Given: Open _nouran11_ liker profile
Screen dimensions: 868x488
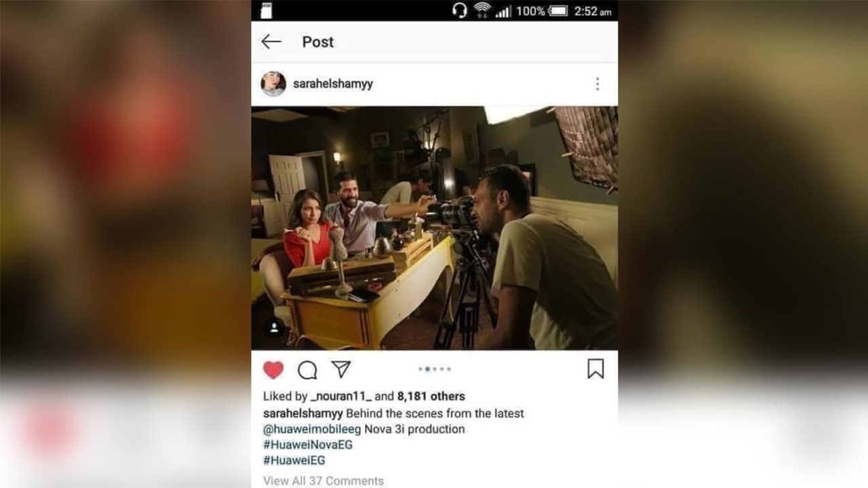Looking at the screenshot, I should click(x=340, y=396).
